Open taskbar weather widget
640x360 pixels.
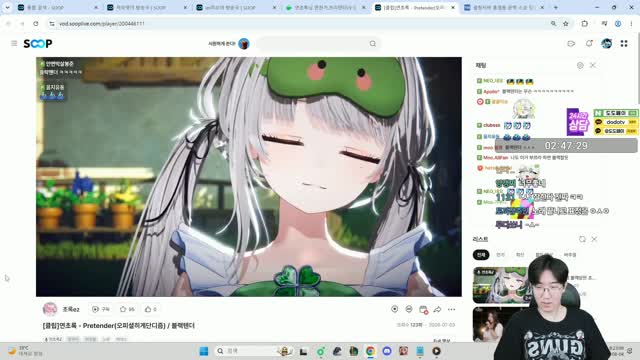[25, 351]
